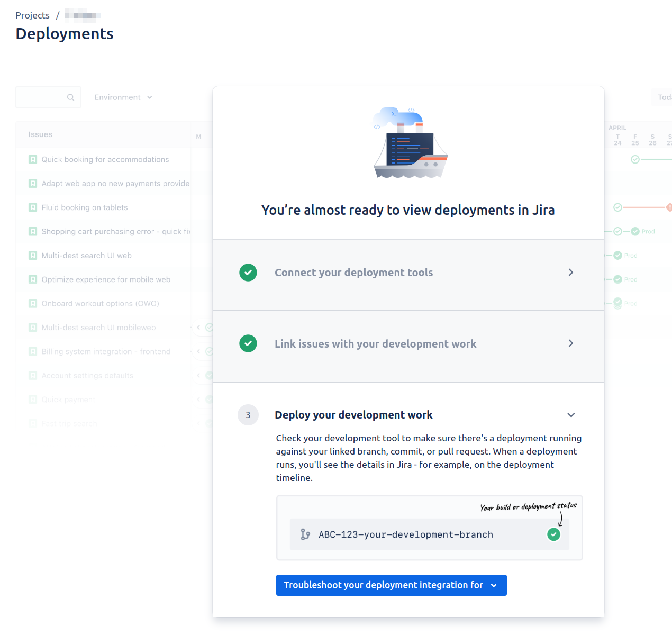Click the story icon for Fluid booking on tablets
This screenshot has height=644, width=672.
click(x=33, y=207)
